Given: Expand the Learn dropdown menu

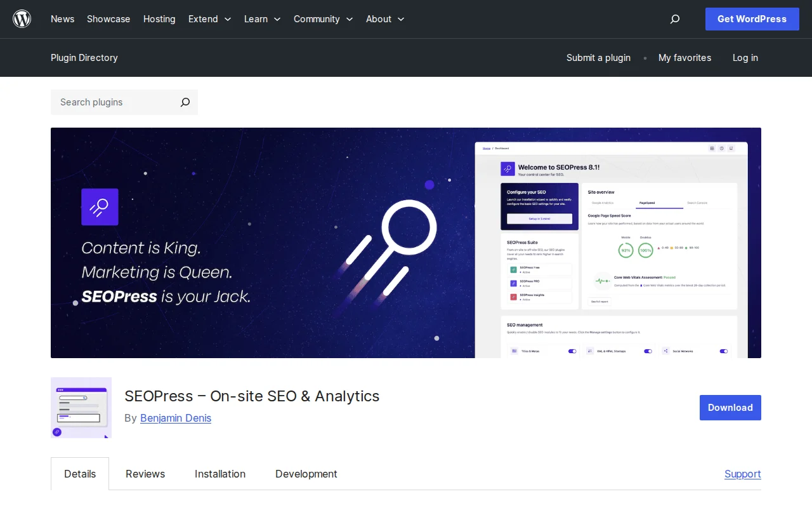Looking at the screenshot, I should (263, 19).
